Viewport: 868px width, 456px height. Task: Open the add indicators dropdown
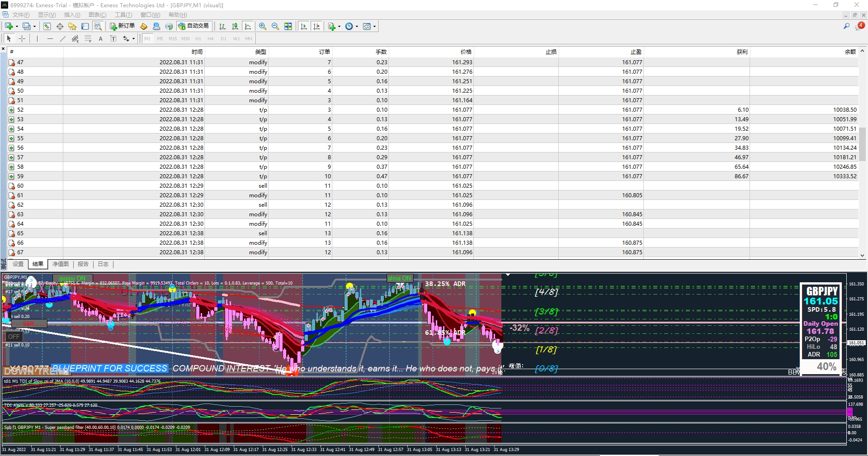[334, 26]
